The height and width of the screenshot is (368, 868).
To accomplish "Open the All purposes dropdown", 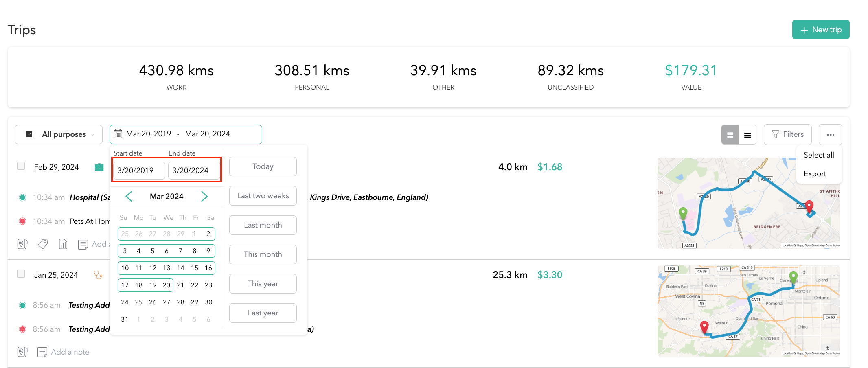I will coord(58,134).
